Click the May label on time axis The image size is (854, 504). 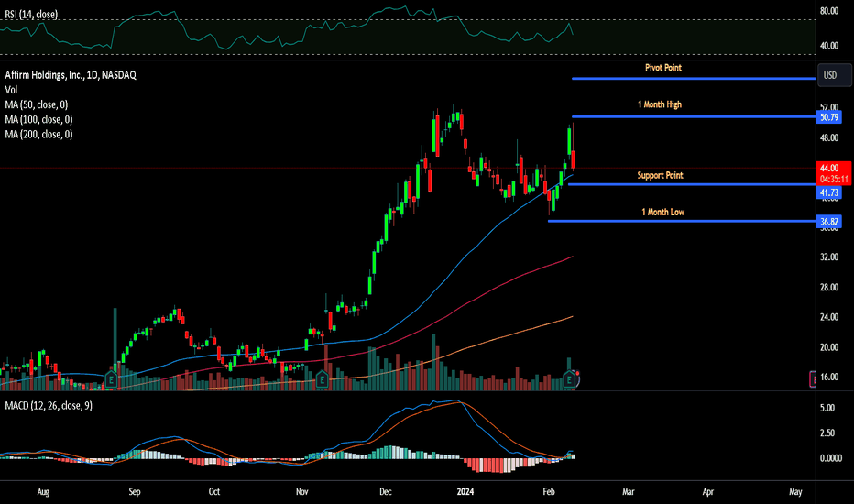coord(795,491)
